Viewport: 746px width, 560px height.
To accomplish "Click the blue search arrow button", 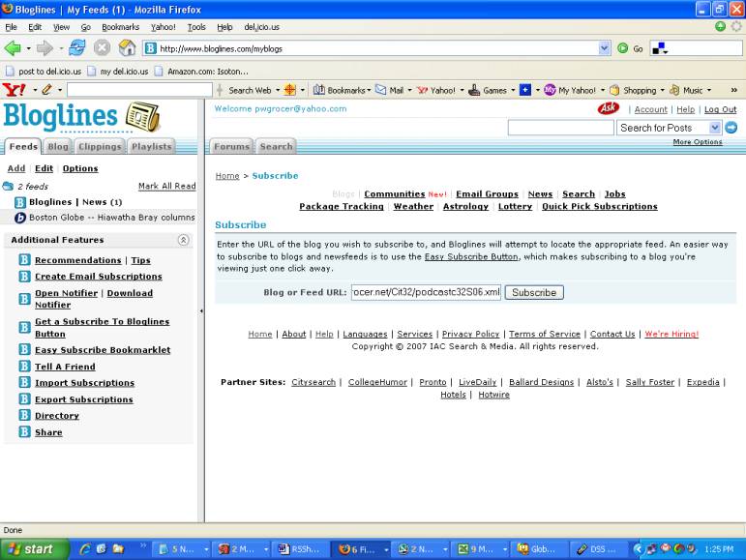I will click(x=731, y=128).
